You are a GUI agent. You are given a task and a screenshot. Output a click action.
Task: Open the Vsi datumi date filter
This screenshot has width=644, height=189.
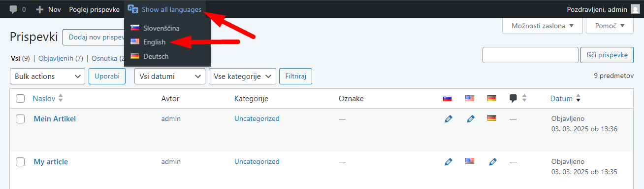(170, 76)
